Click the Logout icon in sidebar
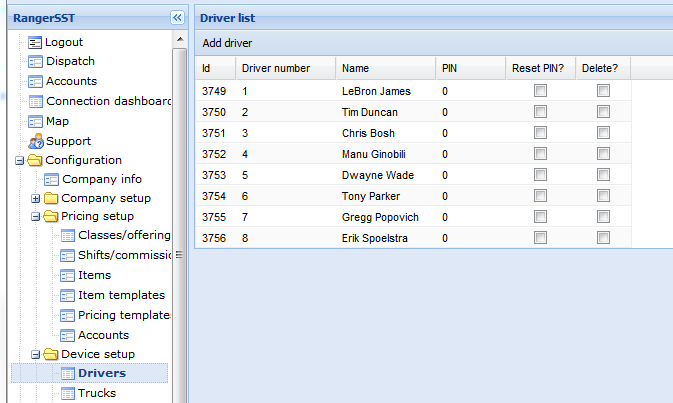 click(x=35, y=42)
